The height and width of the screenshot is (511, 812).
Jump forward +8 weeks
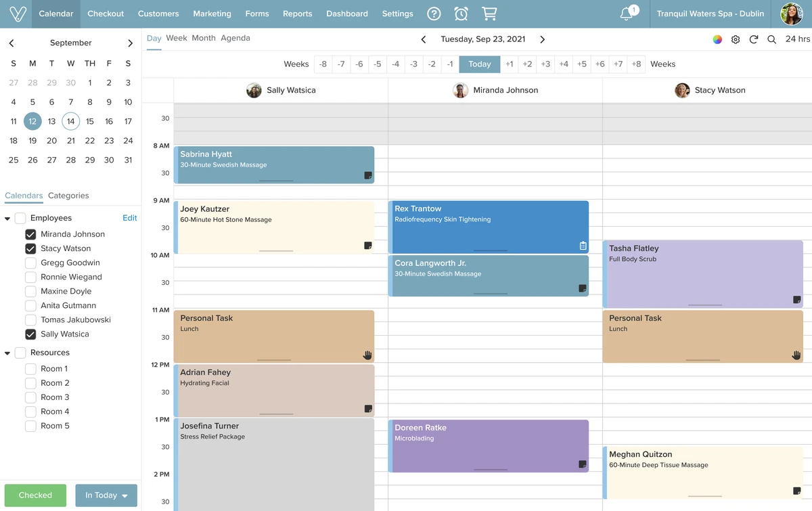[636, 64]
